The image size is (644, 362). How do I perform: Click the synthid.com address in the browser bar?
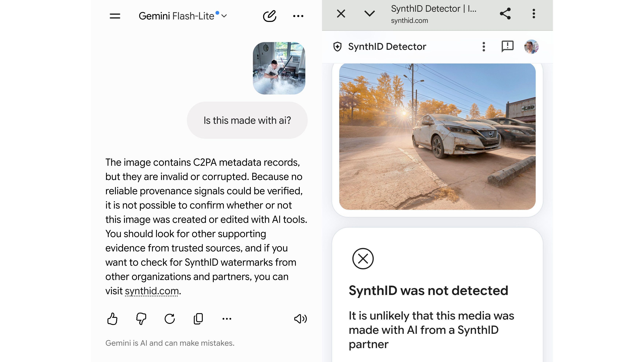(x=409, y=21)
